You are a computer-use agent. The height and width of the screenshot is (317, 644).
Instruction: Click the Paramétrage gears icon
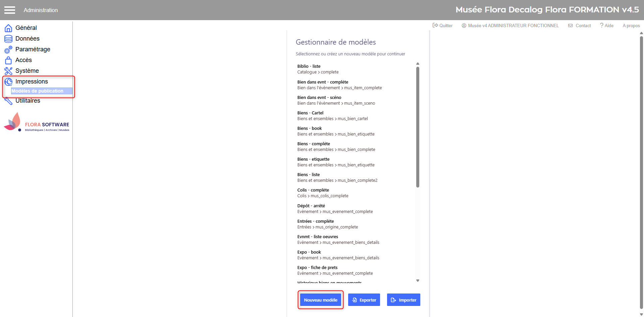tap(8, 50)
